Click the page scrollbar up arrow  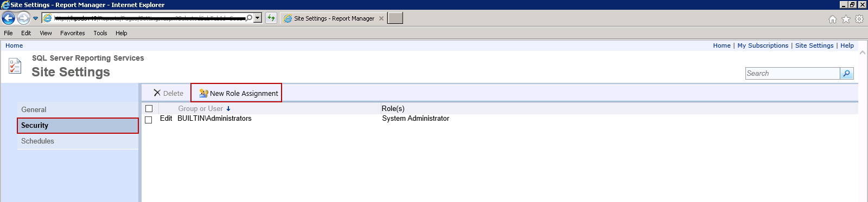(x=863, y=53)
